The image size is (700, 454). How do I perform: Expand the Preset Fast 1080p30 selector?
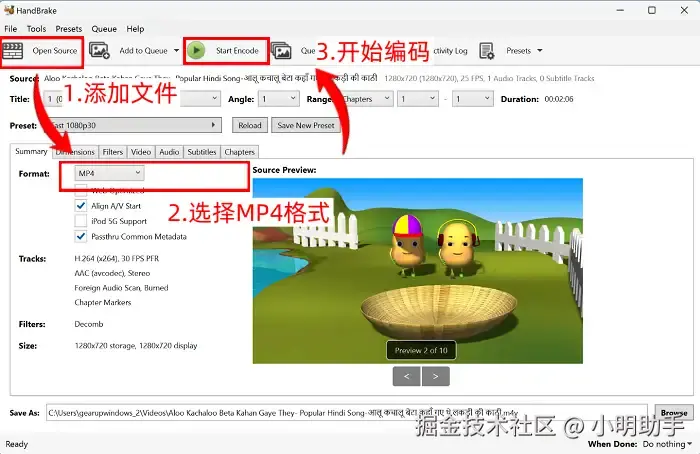(134, 125)
